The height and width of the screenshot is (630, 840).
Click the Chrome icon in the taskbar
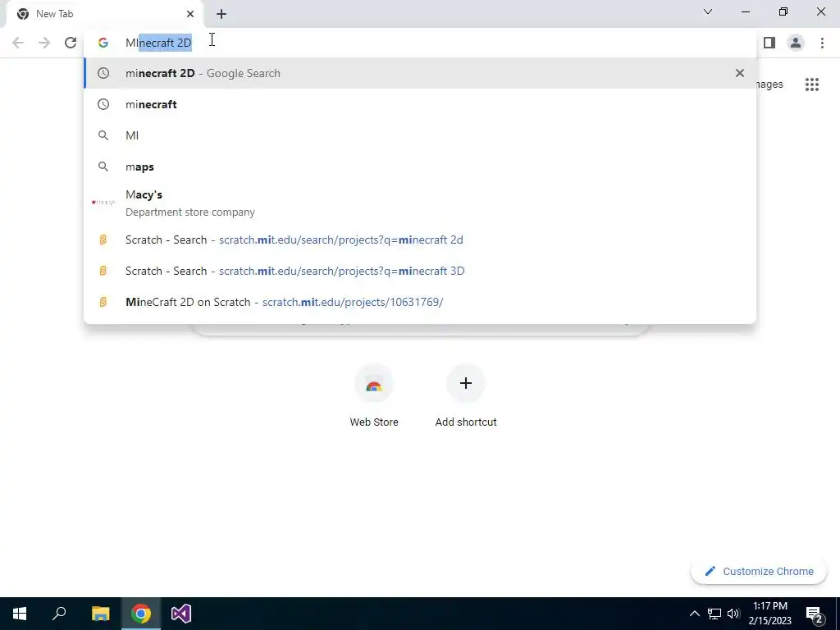tap(141, 614)
